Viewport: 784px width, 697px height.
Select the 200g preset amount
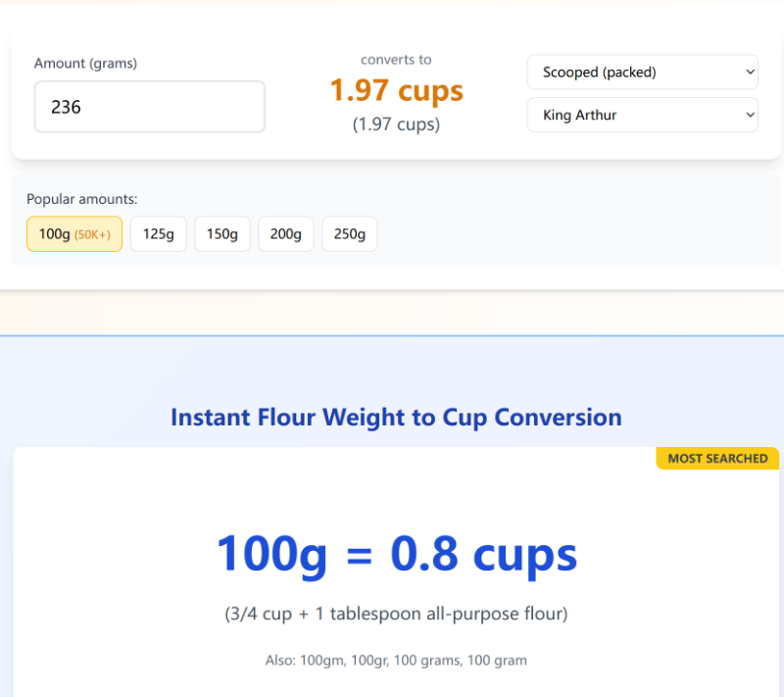pyautogui.click(x=285, y=234)
